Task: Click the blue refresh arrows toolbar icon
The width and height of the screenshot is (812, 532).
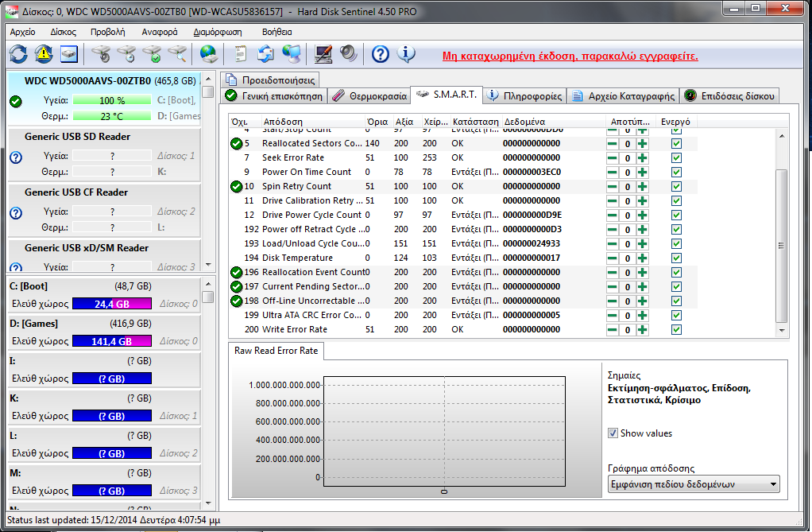Action: coord(18,54)
